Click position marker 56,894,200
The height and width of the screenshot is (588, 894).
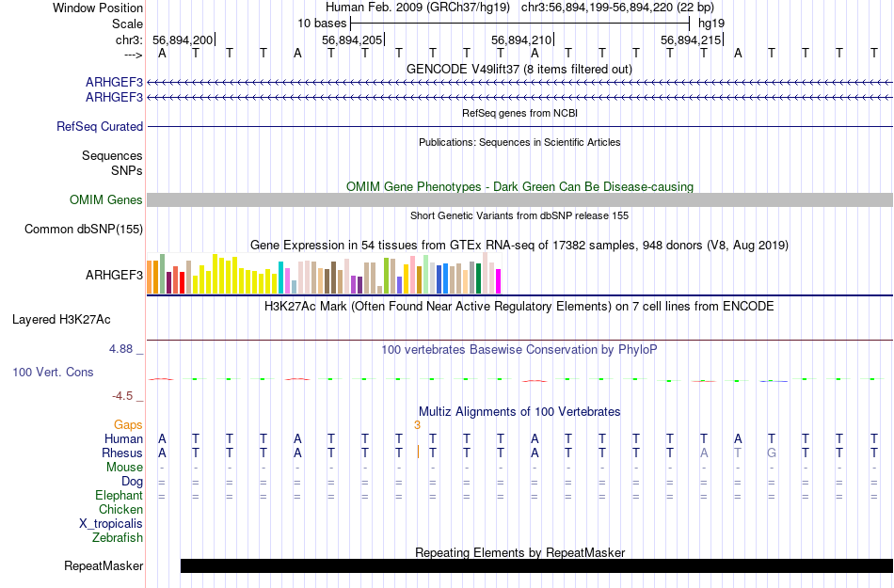[x=183, y=40]
